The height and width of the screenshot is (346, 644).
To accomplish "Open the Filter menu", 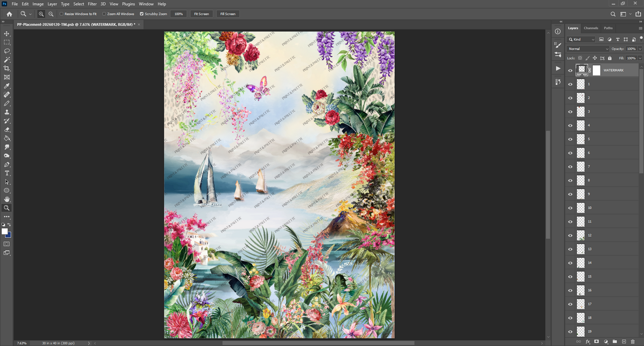I will pos(92,4).
